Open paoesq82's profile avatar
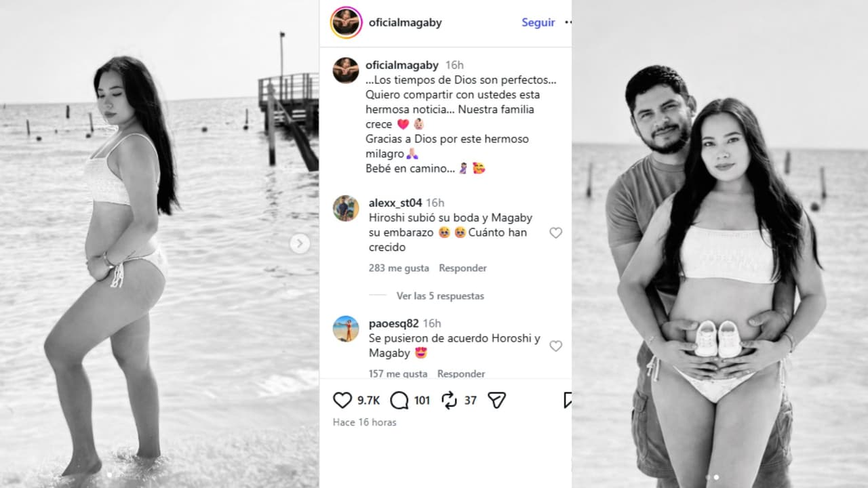The image size is (868, 488). [346, 329]
